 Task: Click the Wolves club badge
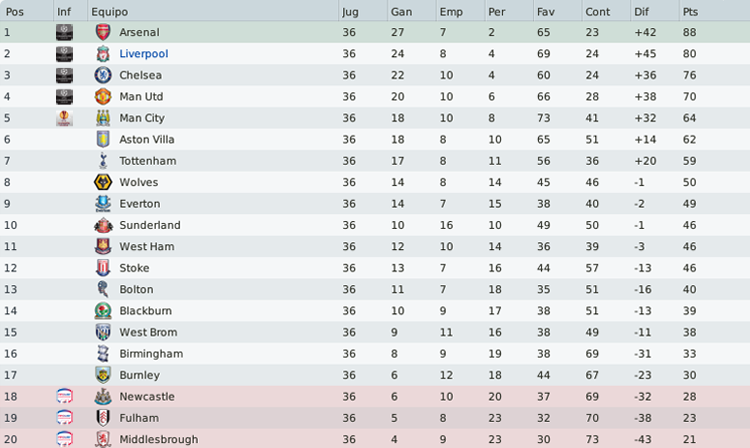tap(103, 182)
